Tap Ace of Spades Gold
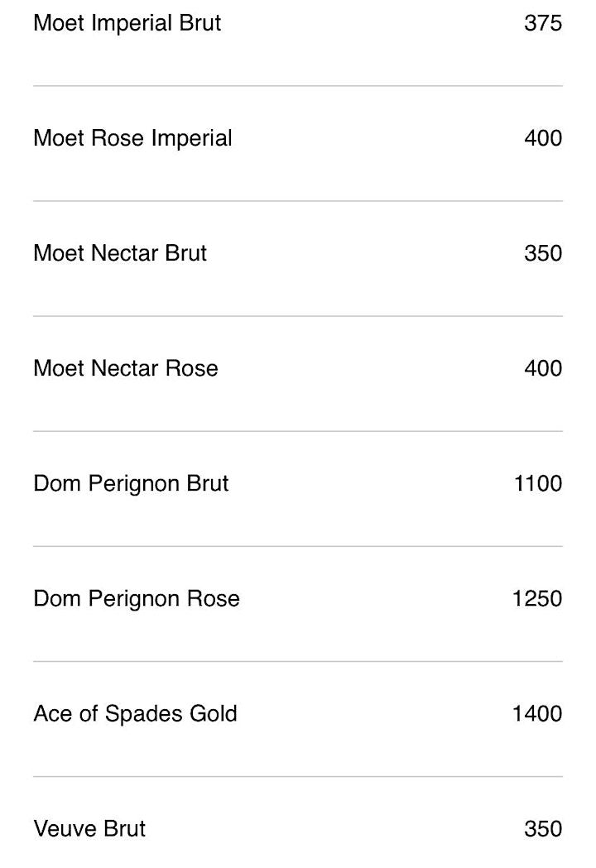The width and height of the screenshot is (596, 868). (x=135, y=713)
